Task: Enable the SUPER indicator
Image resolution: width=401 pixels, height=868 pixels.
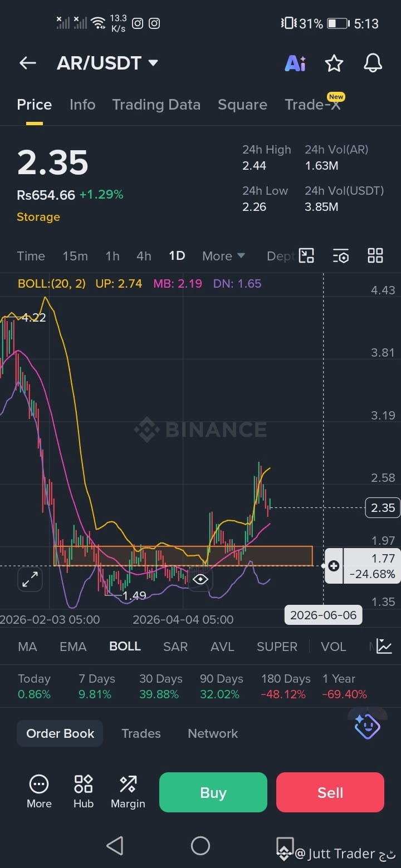Action: 277,647
